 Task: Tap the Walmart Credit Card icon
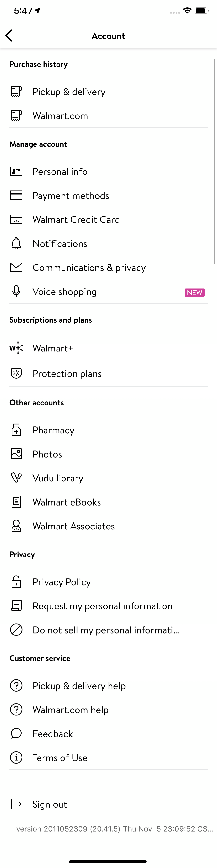pos(16,219)
